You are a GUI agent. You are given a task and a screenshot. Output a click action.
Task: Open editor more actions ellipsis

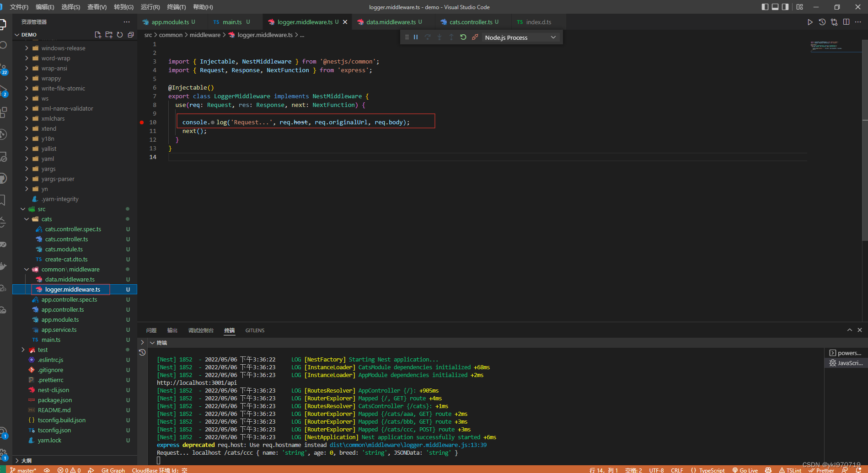858,22
